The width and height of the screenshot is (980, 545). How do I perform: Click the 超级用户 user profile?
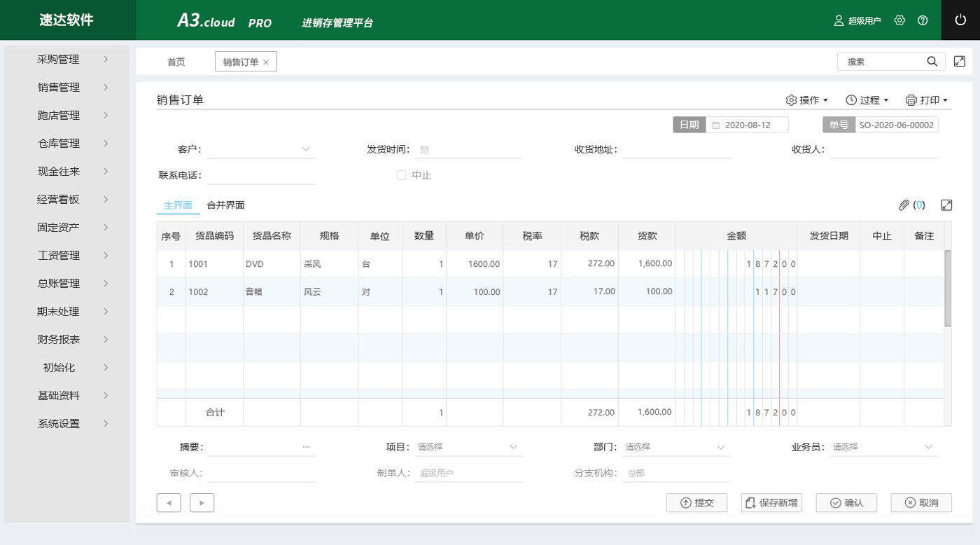coord(857,20)
